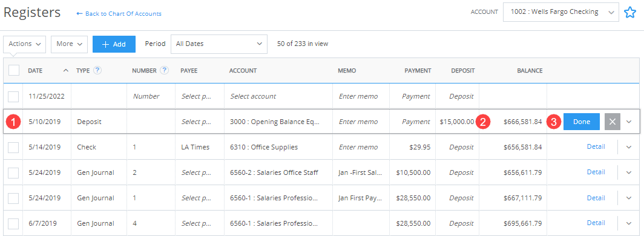Open the More dropdown
Image resolution: width=644 pixels, height=236 pixels.
tap(69, 44)
